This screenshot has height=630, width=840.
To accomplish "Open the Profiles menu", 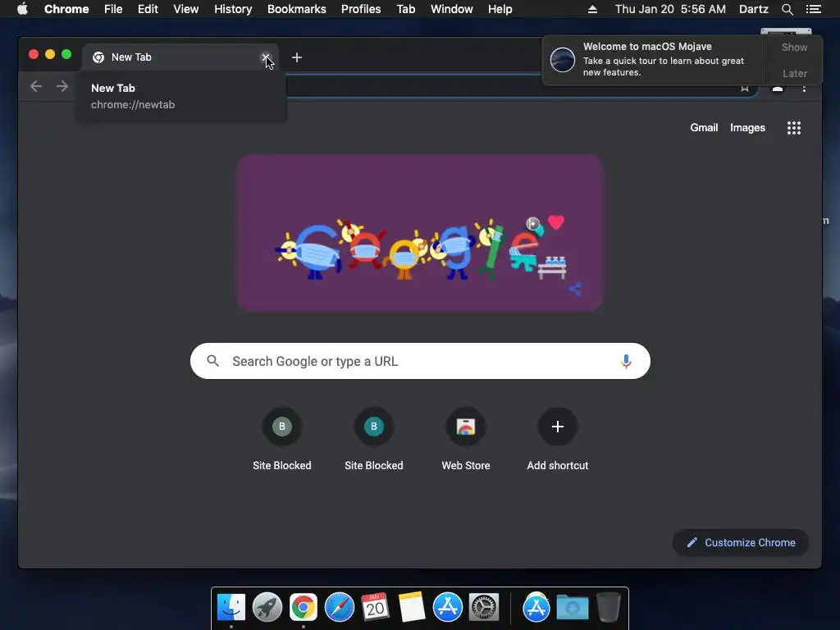I will (x=361, y=9).
